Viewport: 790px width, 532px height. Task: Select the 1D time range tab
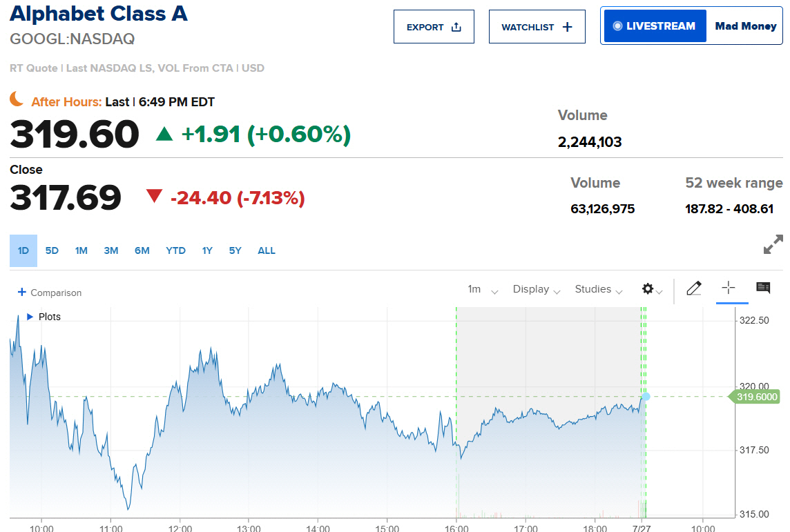23,250
